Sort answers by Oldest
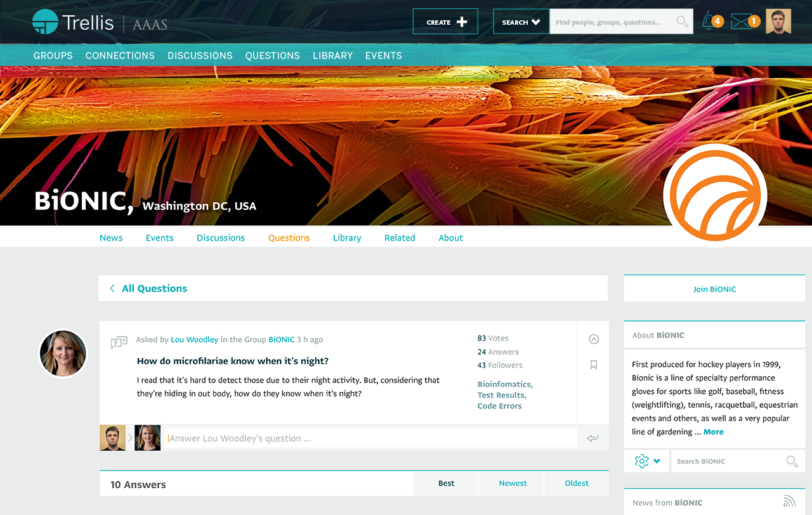Viewport: 812px width, 515px height. (577, 483)
